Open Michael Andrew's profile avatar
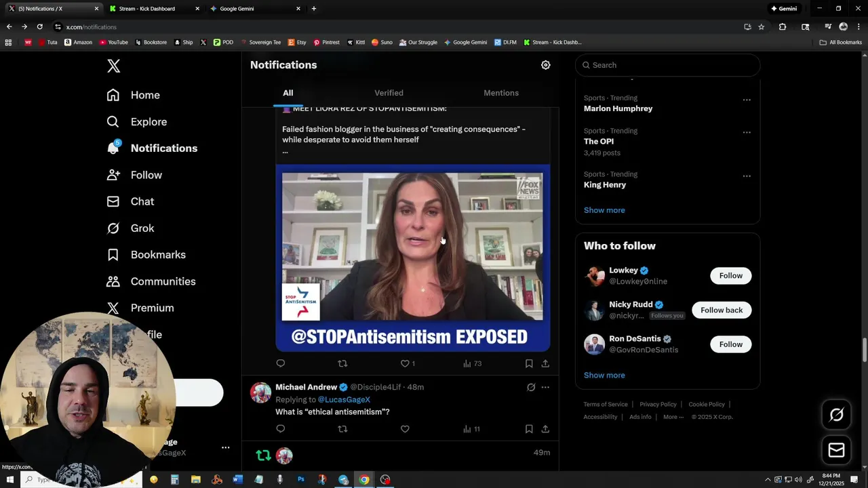Screen dimensions: 868x488 [261, 392]
